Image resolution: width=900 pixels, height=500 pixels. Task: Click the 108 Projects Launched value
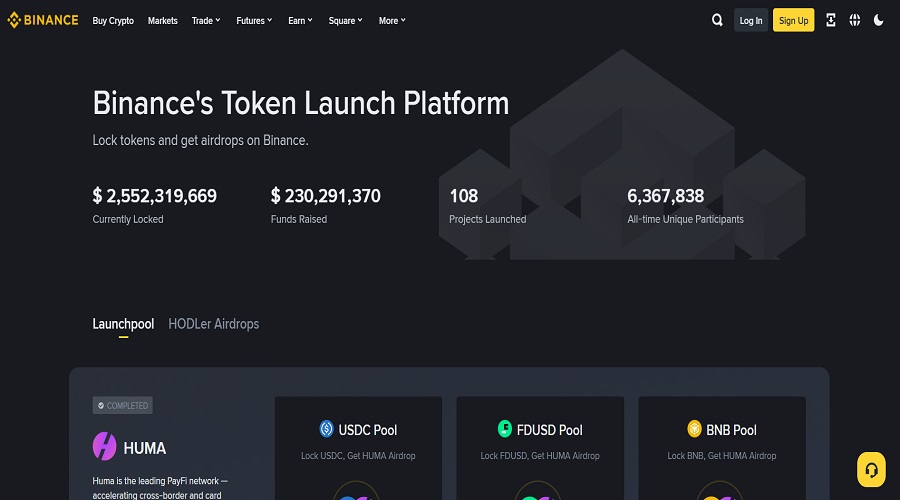pos(463,196)
